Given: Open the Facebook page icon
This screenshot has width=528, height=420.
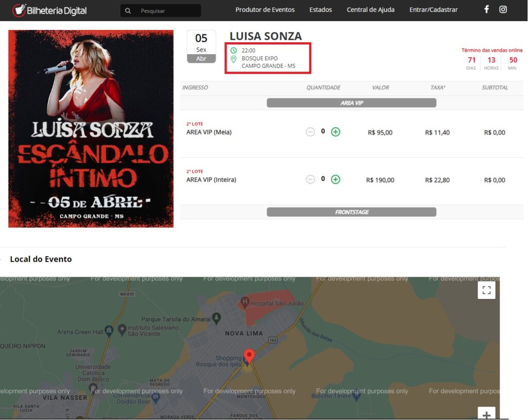Looking at the screenshot, I should (486, 9).
